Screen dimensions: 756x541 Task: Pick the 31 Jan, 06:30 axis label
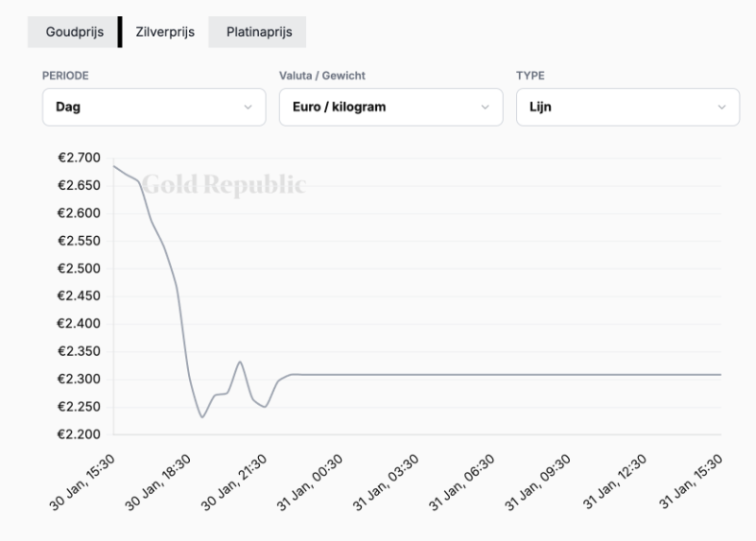tap(464, 480)
